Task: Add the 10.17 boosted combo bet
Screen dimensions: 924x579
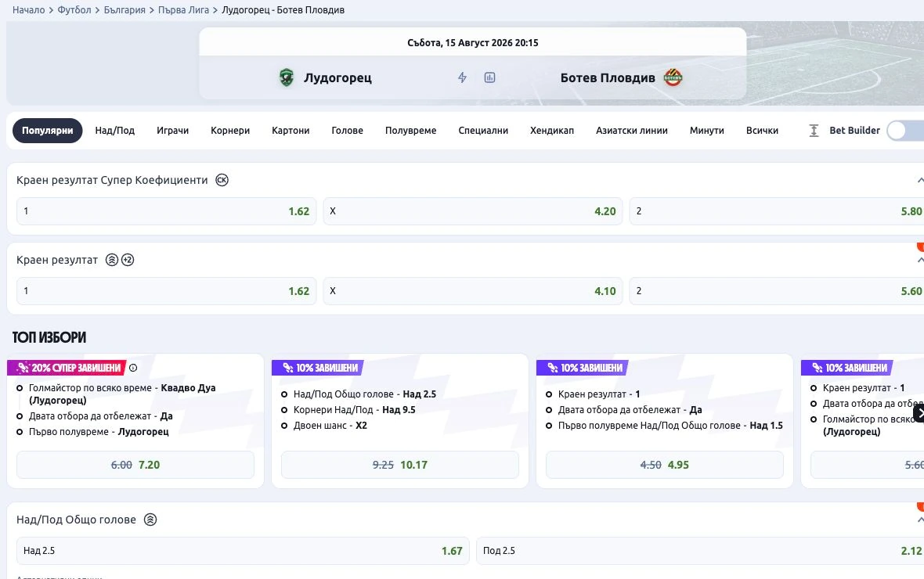Action: coord(400,465)
